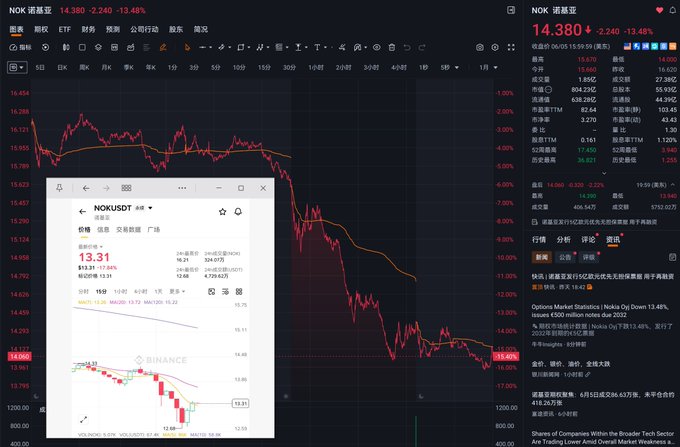Open the 财务 tab
The height and width of the screenshot is (447, 680).
coord(88,29)
